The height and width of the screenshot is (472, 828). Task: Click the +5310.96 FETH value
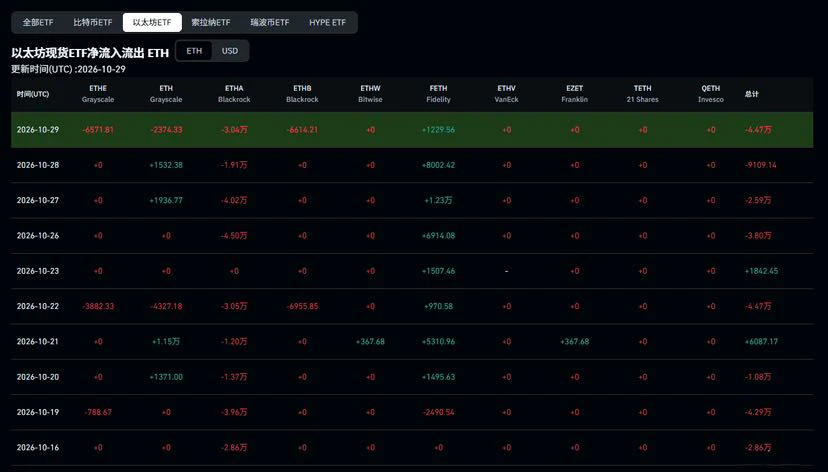pos(438,342)
